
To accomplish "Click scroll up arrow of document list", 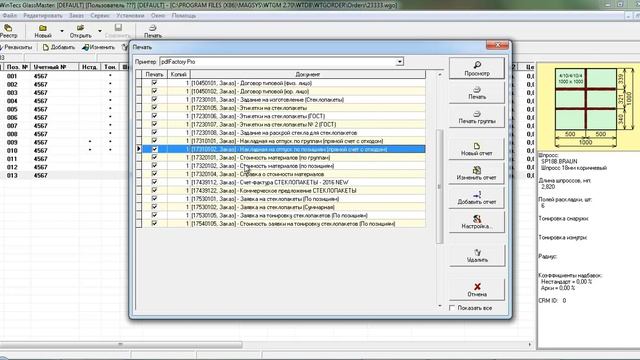I will pos(440,75).
